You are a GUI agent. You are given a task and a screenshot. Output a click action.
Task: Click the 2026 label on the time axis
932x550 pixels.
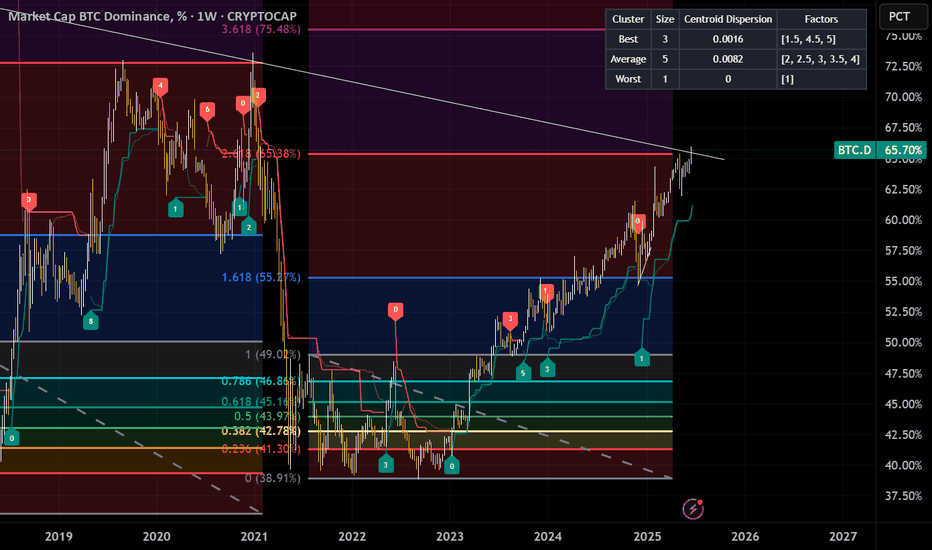point(745,536)
